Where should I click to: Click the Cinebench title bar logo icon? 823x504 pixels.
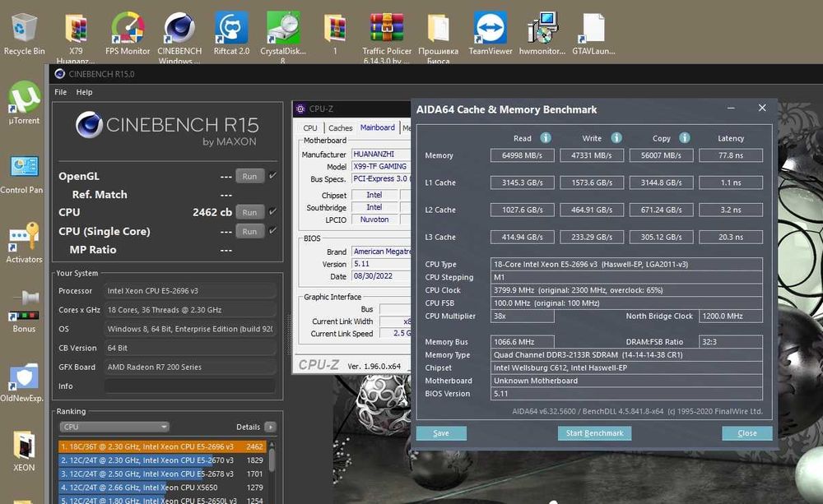(60, 74)
